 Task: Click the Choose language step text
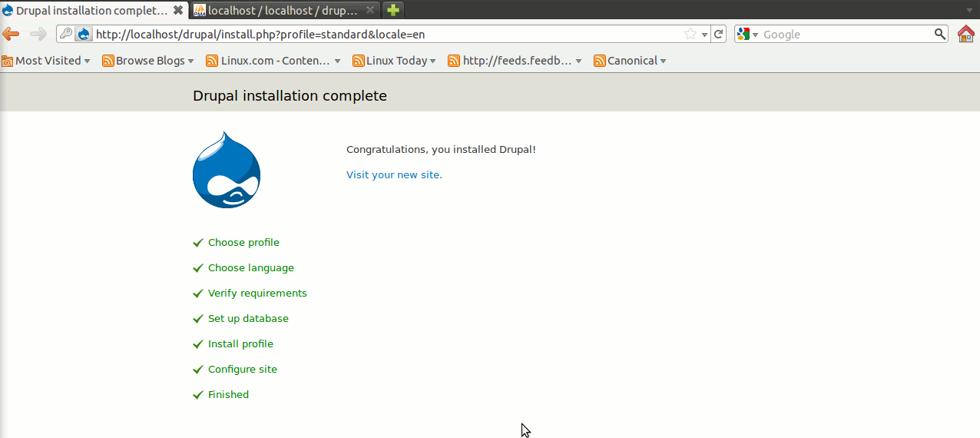pos(251,268)
